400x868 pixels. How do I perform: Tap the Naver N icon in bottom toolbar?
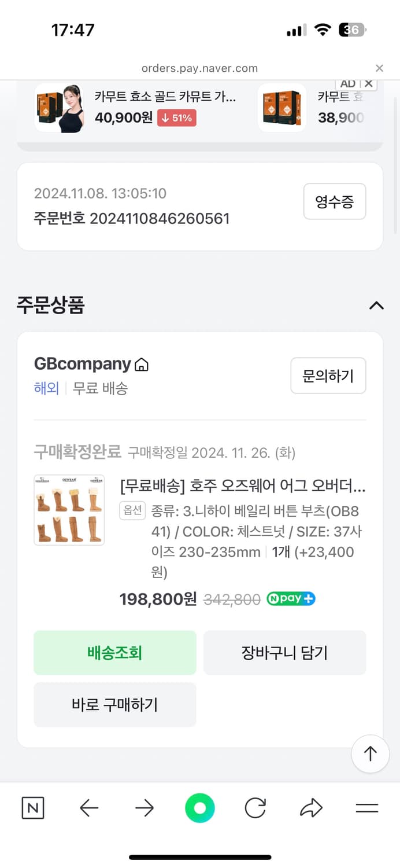pos(32,808)
